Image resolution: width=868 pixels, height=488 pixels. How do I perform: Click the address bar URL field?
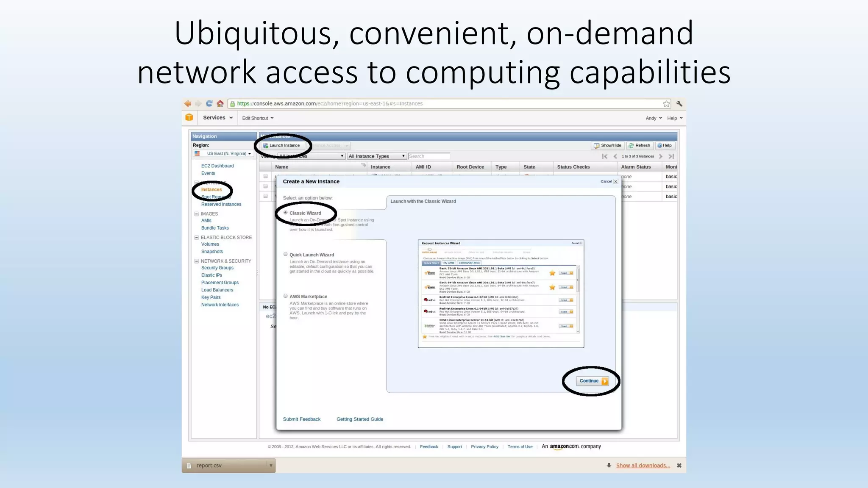coord(450,103)
